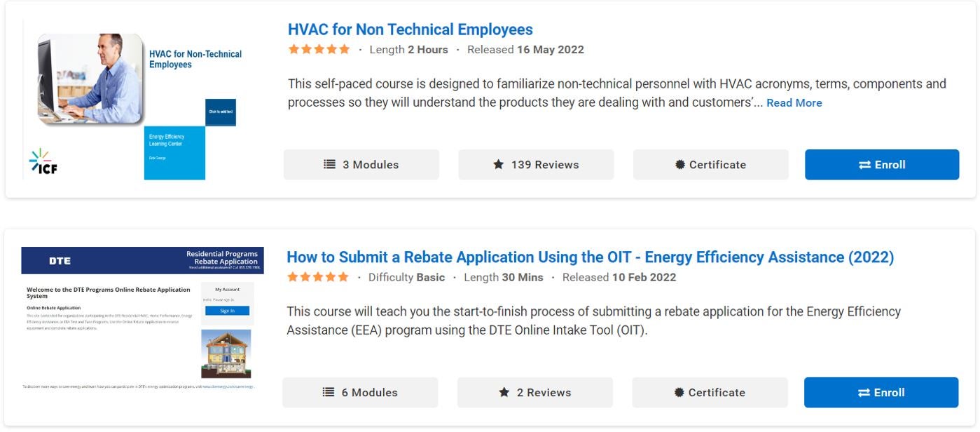Show the 3 Modules list
Image resolution: width=980 pixels, height=432 pixels.
coord(361,165)
